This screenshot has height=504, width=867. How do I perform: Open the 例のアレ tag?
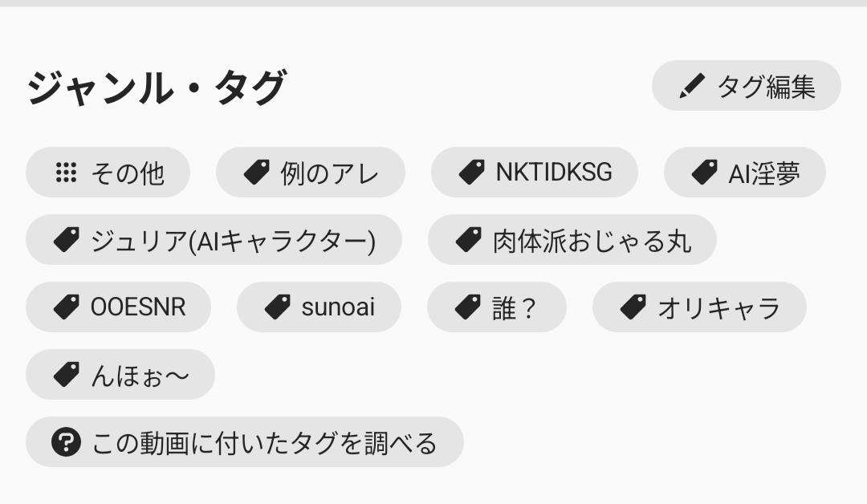click(x=311, y=173)
